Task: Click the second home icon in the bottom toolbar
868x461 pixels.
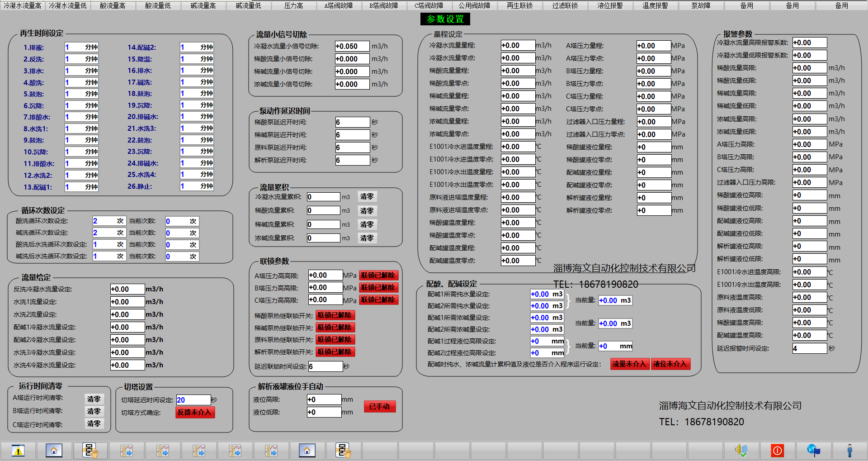Action: [307, 451]
